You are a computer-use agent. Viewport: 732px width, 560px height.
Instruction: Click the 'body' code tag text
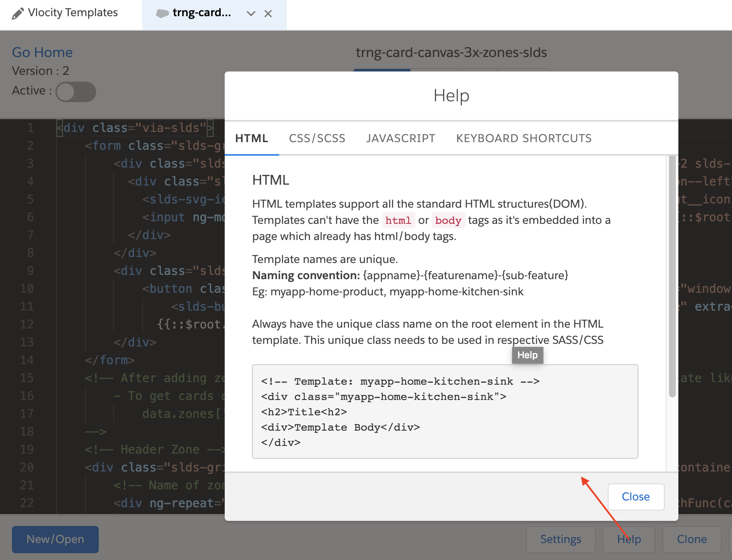pyautogui.click(x=448, y=220)
